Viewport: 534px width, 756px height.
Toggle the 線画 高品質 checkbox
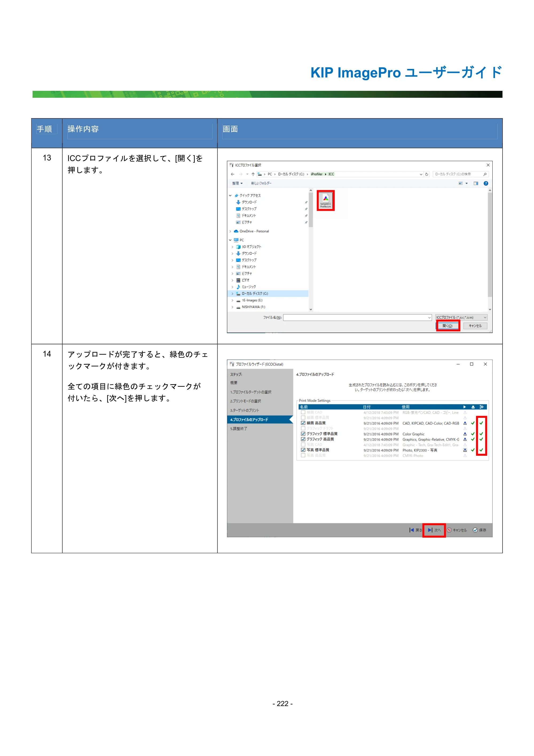(x=303, y=423)
